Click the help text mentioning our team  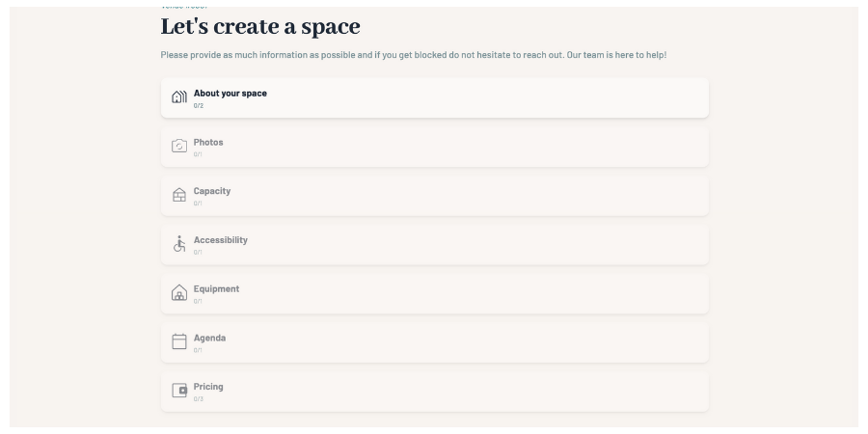413,55
